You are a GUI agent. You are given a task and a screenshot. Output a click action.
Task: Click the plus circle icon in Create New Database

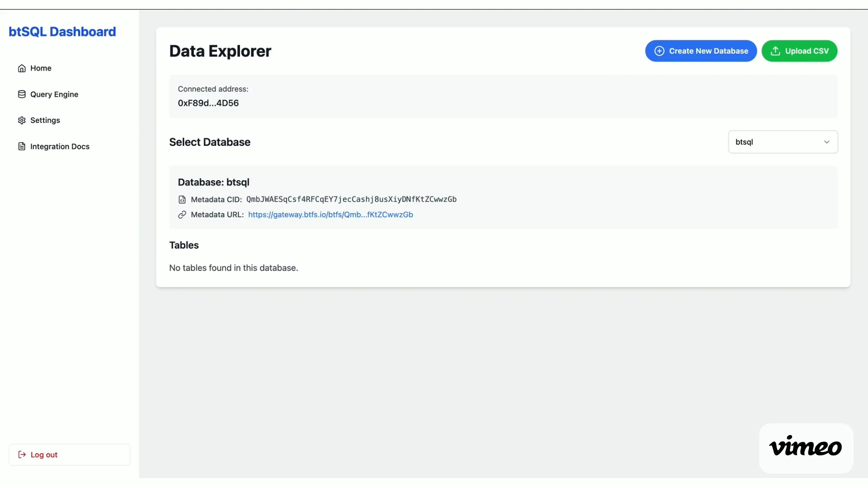659,51
